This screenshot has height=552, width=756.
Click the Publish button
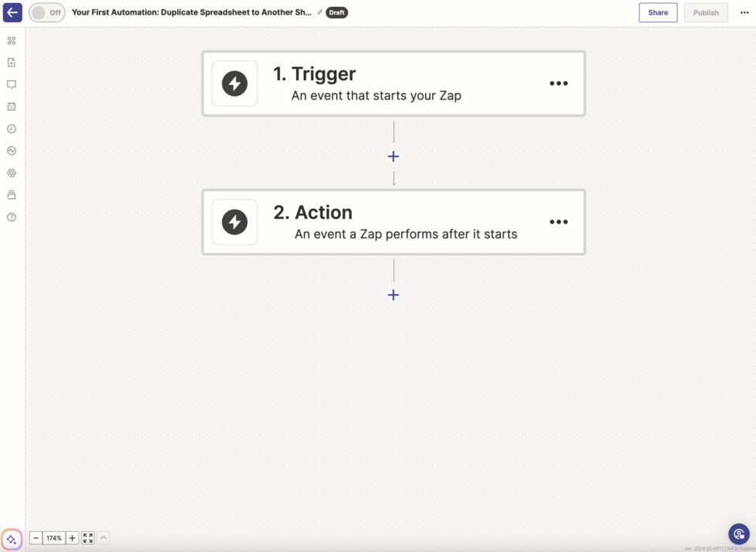705,12
